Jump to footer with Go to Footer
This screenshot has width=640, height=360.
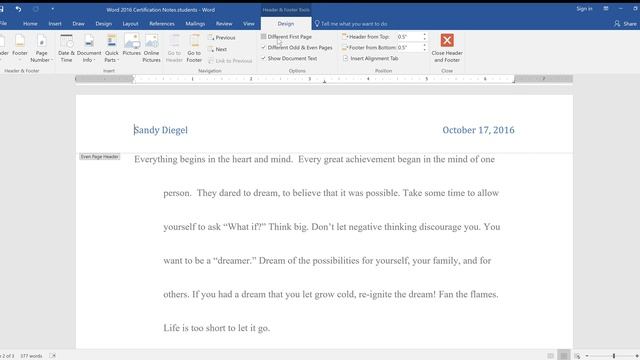click(x=194, y=48)
